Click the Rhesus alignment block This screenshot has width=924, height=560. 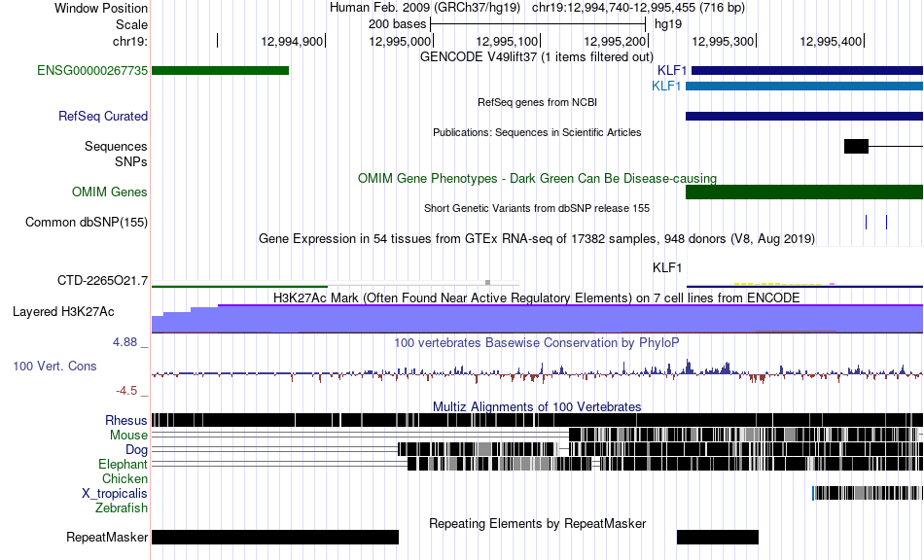coord(538,420)
